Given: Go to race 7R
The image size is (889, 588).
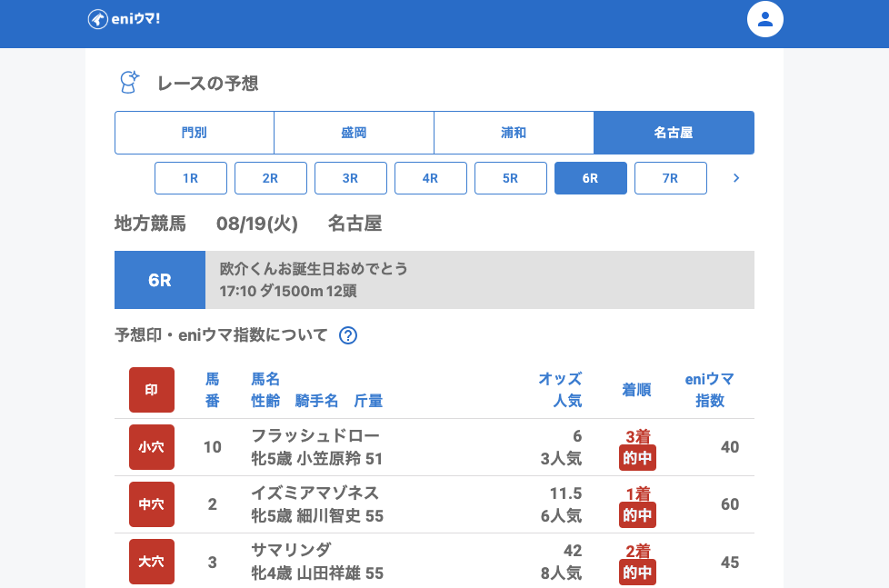Looking at the screenshot, I should click(x=671, y=178).
